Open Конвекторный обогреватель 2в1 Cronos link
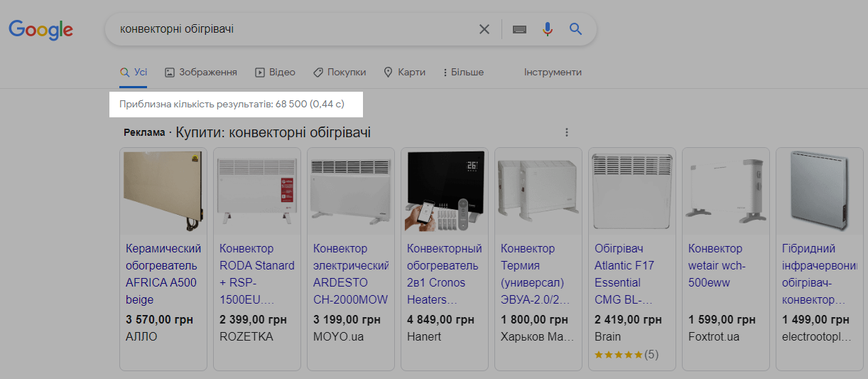Screen dimensions: 868x379 (445, 274)
